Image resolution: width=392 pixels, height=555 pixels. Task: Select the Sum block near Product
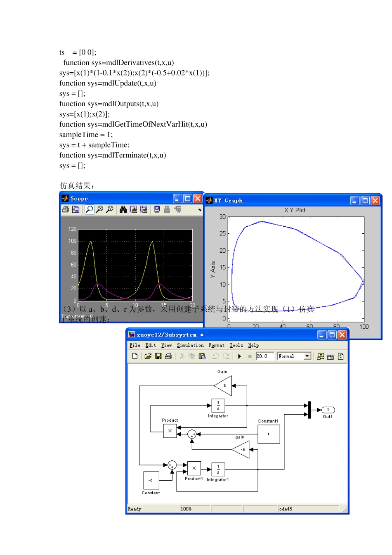192,434
